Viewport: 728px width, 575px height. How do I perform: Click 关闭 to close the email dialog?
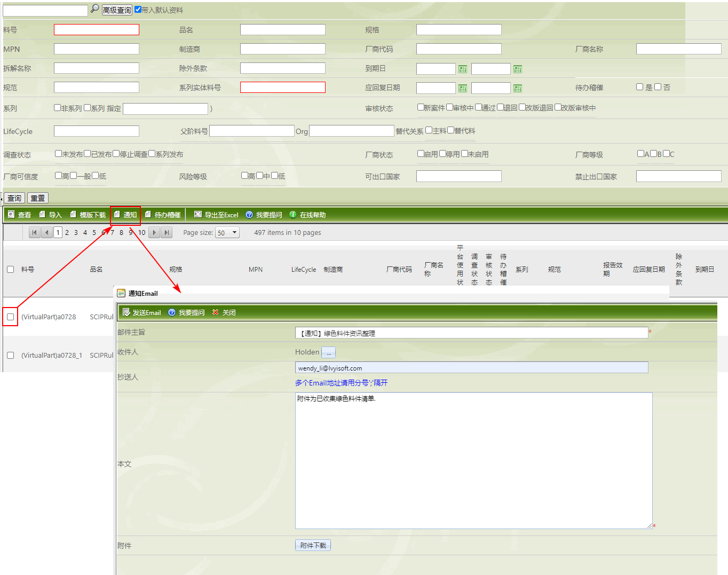point(224,312)
